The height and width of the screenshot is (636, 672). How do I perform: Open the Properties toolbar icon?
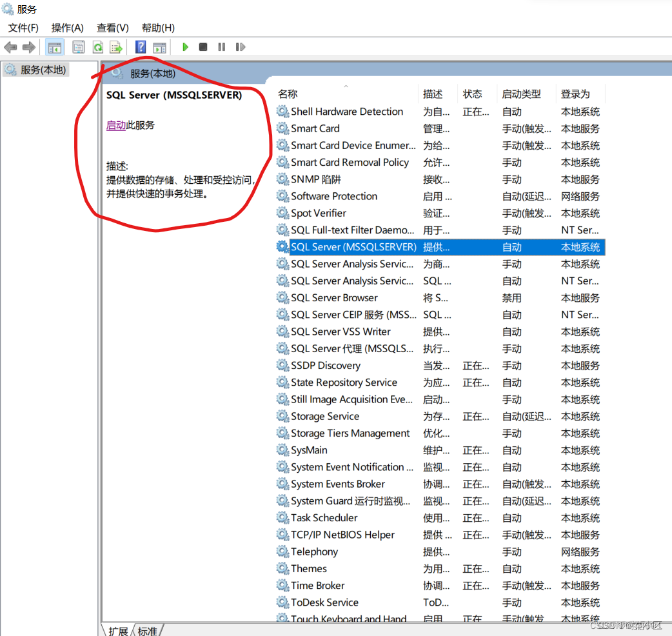[79, 47]
